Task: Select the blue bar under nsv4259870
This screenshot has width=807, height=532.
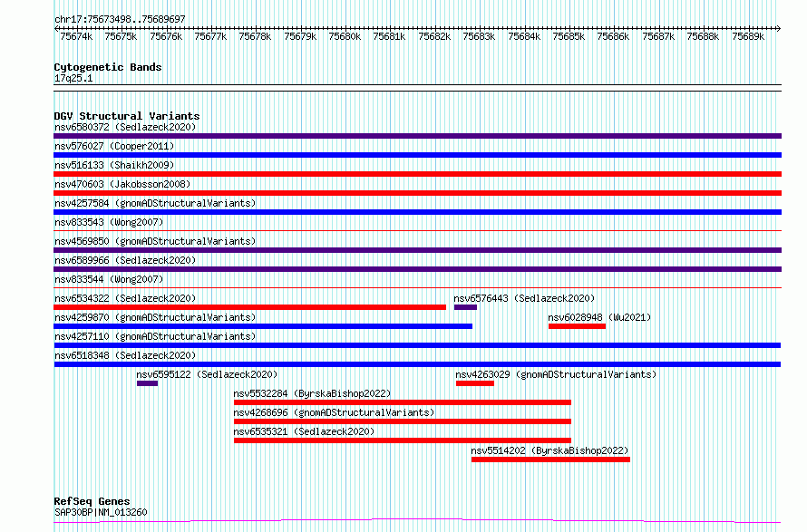Action: point(263,326)
